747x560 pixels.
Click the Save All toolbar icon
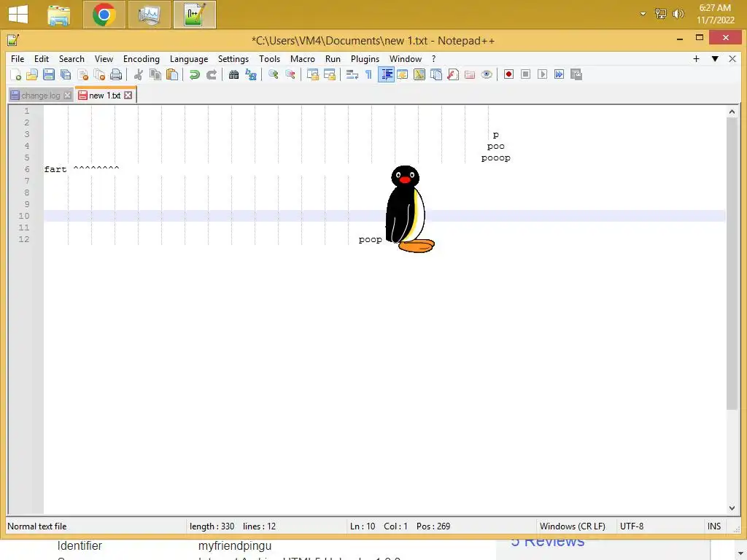(66, 74)
